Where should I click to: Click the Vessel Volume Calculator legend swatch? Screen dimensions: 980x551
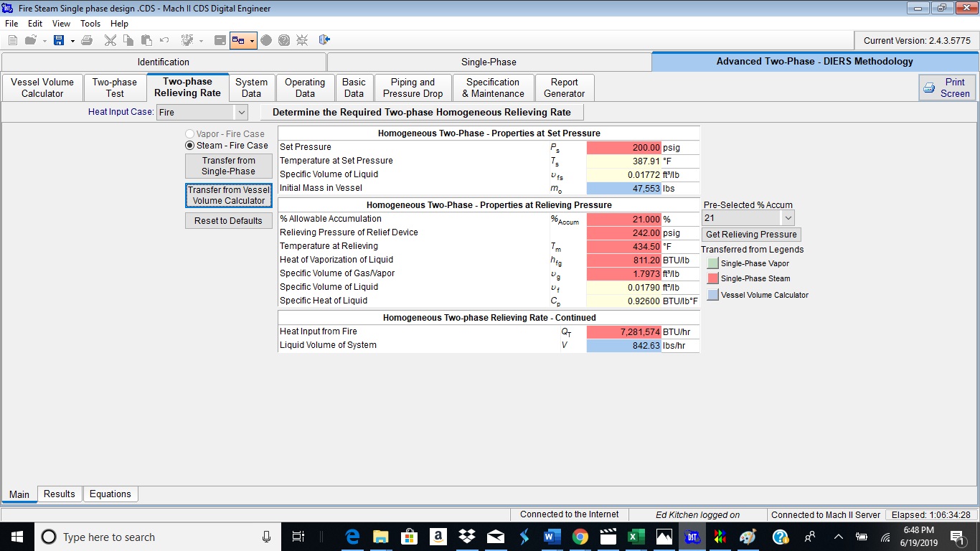(x=713, y=295)
